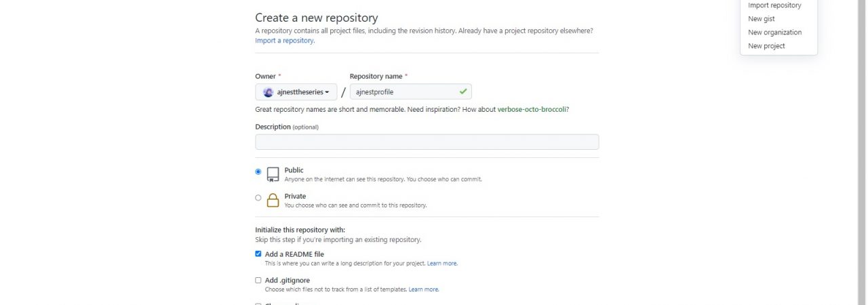This screenshot has width=868, height=305.
Task: Open the Owner dropdown ajnesttheseries
Action: (296, 92)
